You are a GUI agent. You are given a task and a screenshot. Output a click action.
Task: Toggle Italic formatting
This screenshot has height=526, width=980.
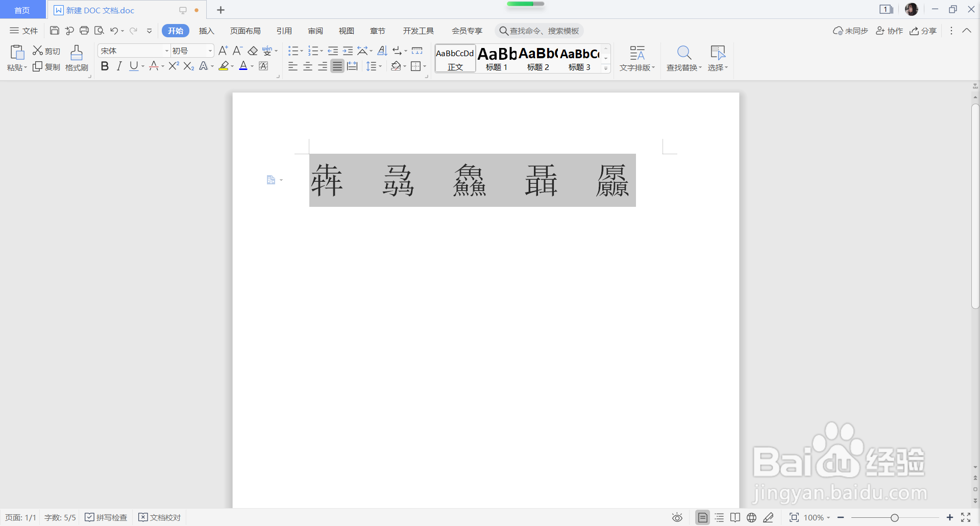click(119, 66)
